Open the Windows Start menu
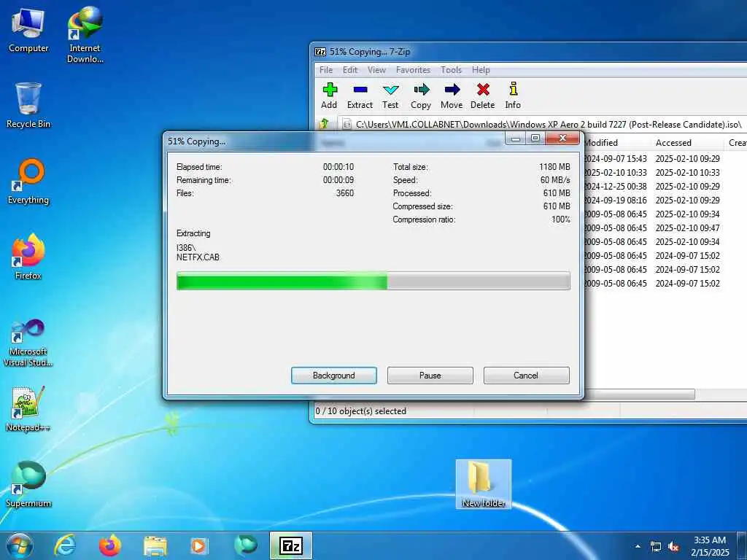Screen dimensions: 747x560 click(19, 545)
